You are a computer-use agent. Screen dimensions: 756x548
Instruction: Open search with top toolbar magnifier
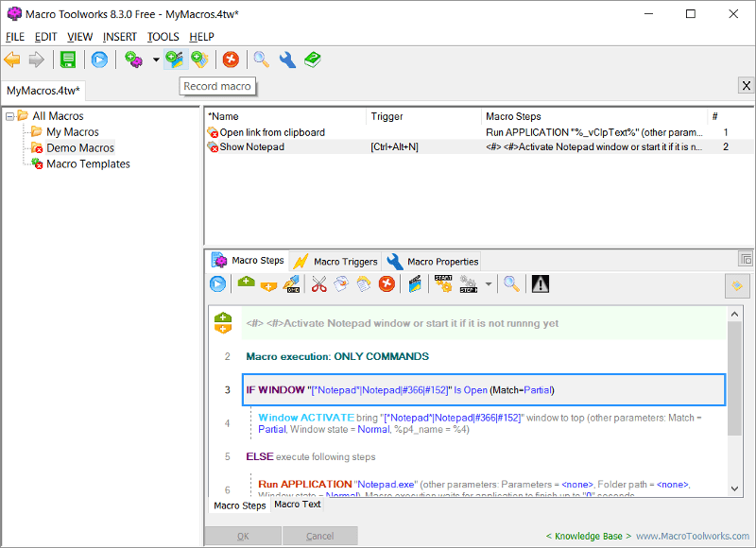click(262, 60)
